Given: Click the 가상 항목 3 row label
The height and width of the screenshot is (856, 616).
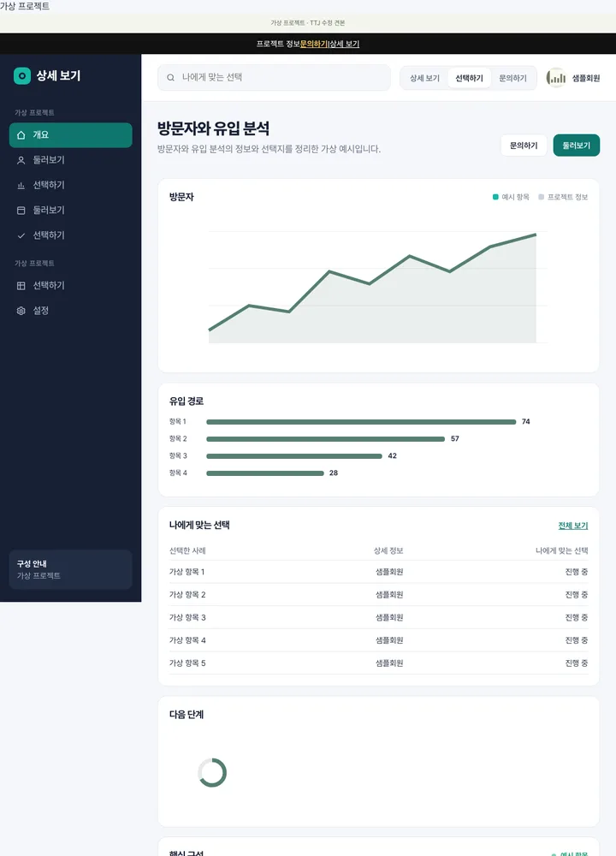Looking at the screenshot, I should [x=187, y=617].
